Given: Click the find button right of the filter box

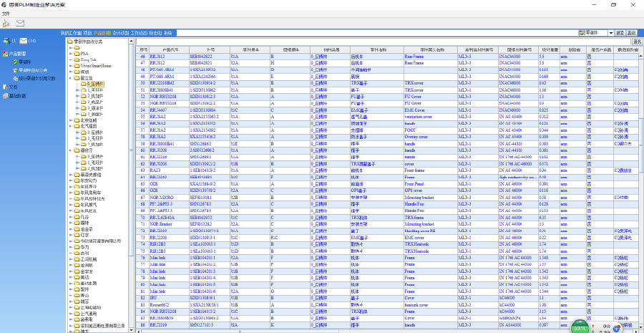Looking at the screenshot, I should point(637,42).
